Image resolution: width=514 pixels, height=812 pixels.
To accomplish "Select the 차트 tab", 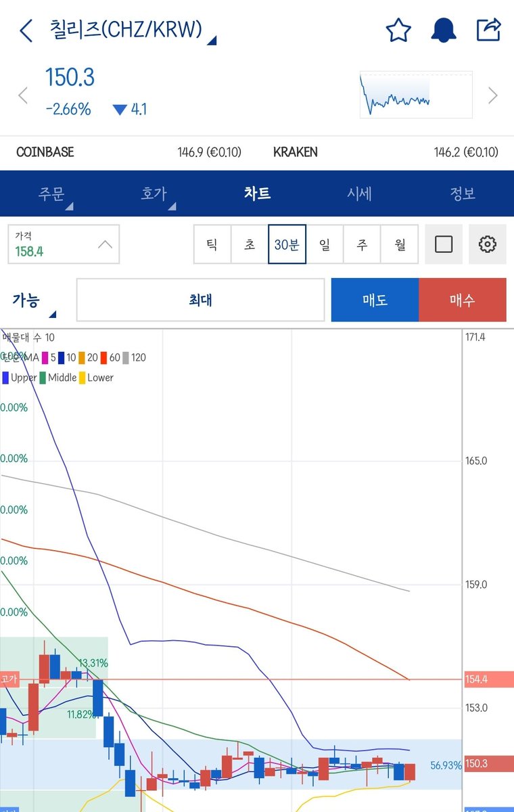I will click(x=257, y=194).
